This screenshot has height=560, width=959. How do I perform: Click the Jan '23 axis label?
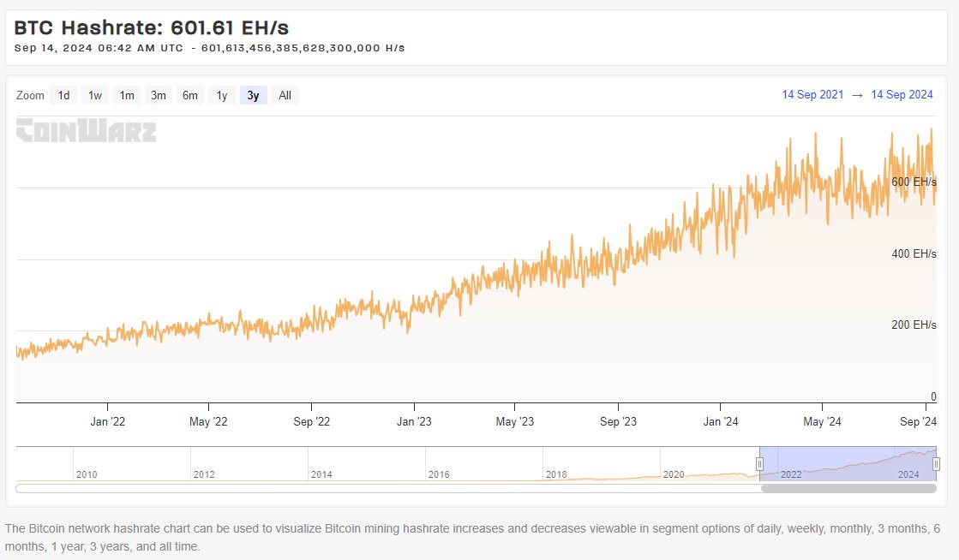pyautogui.click(x=414, y=422)
